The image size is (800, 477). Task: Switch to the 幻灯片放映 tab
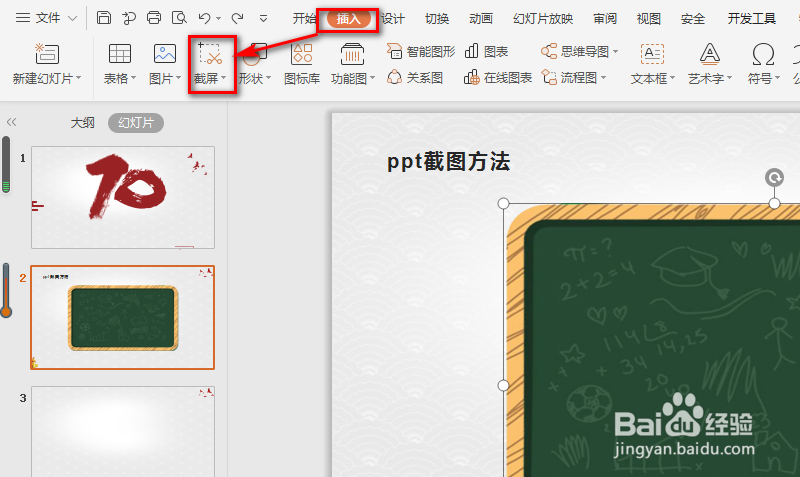[543, 19]
